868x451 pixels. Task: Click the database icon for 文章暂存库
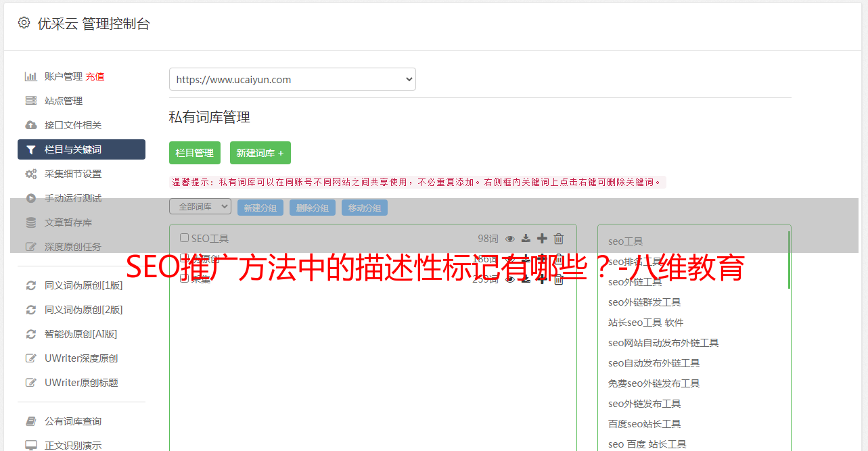point(31,222)
